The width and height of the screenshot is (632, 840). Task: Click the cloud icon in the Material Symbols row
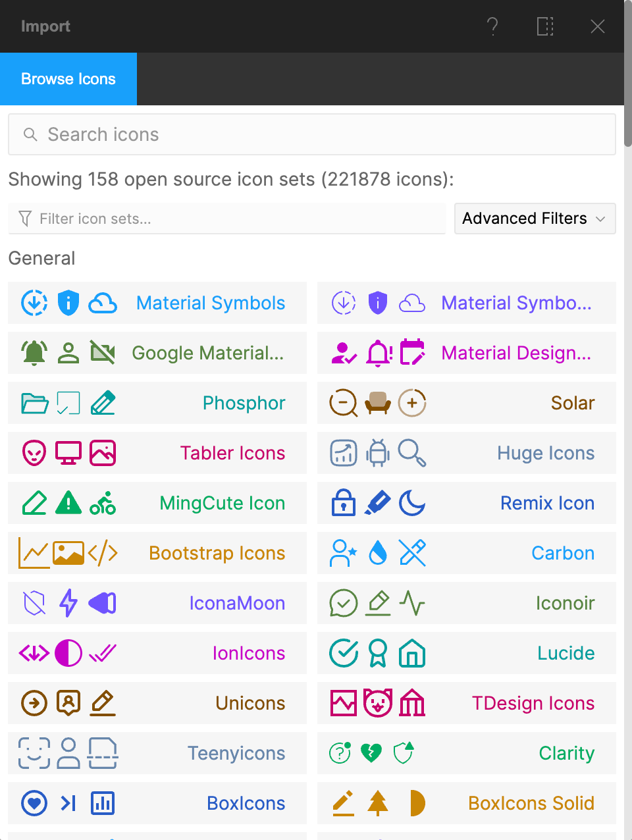pos(103,303)
